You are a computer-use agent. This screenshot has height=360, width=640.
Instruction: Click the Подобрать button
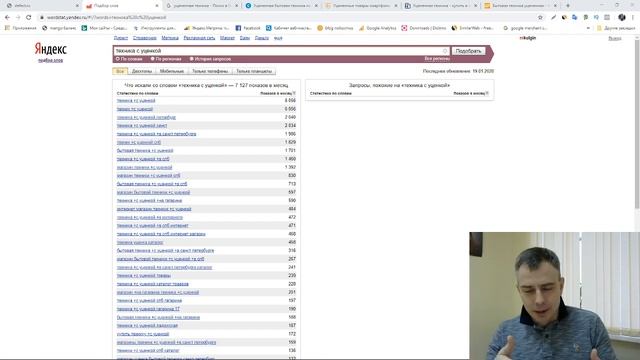[x=468, y=51]
